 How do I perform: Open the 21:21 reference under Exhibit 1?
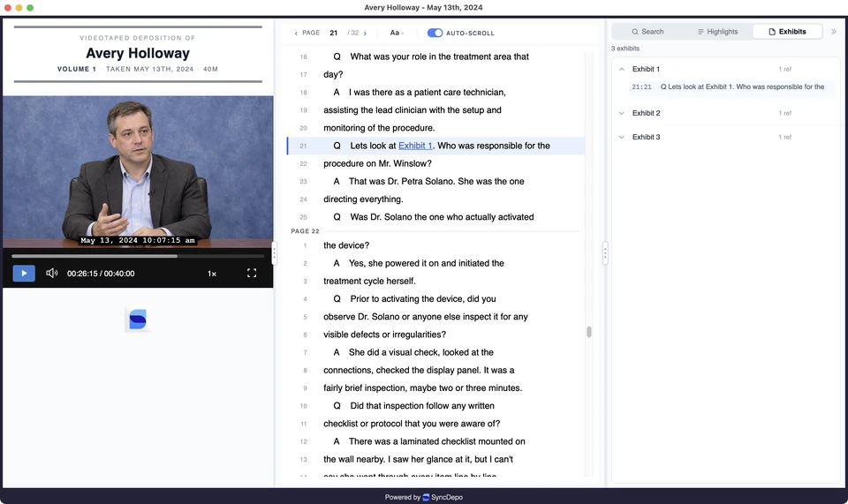pos(731,87)
